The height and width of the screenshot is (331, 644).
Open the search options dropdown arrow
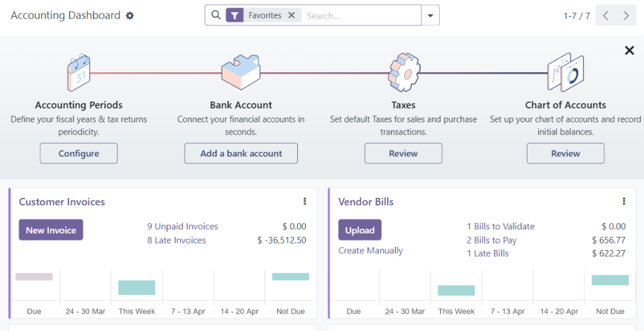430,15
